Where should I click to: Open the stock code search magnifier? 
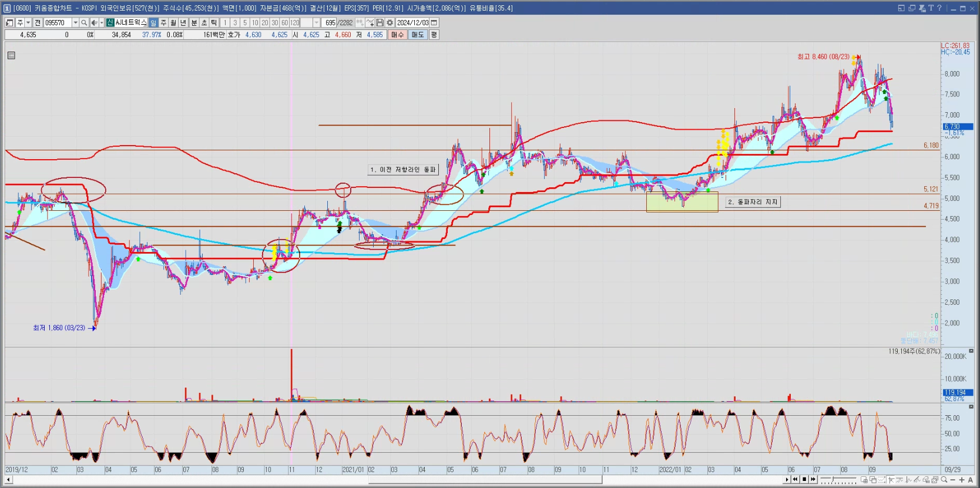point(84,22)
